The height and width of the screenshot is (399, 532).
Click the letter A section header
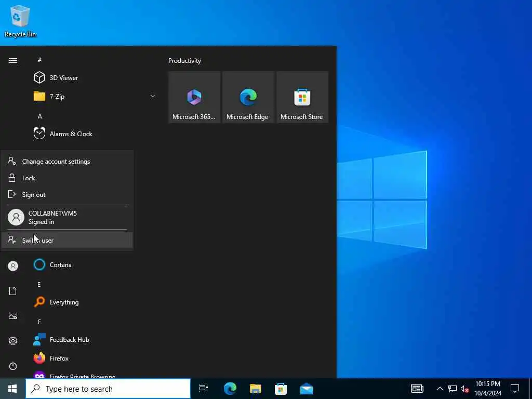(x=39, y=116)
